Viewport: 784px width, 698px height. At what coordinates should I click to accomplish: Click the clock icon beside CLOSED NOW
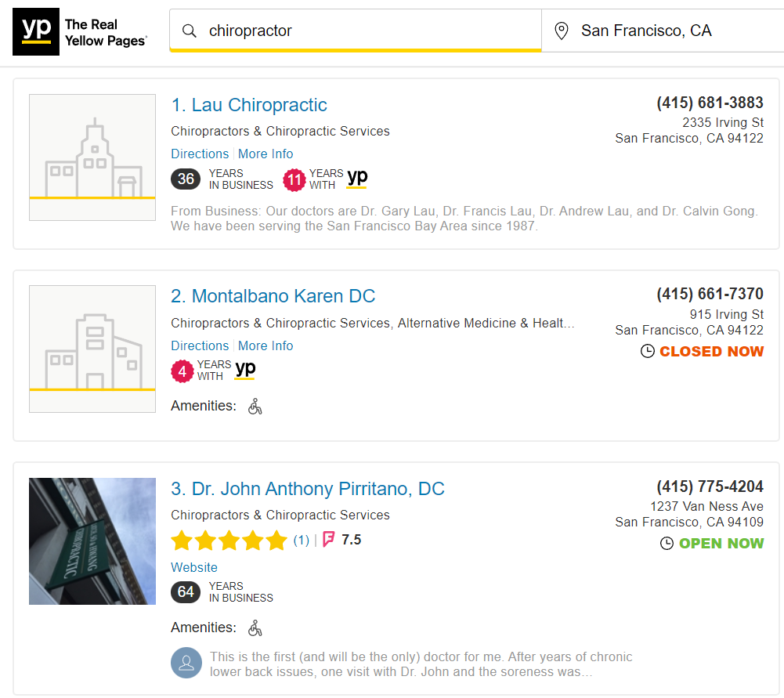coord(648,352)
